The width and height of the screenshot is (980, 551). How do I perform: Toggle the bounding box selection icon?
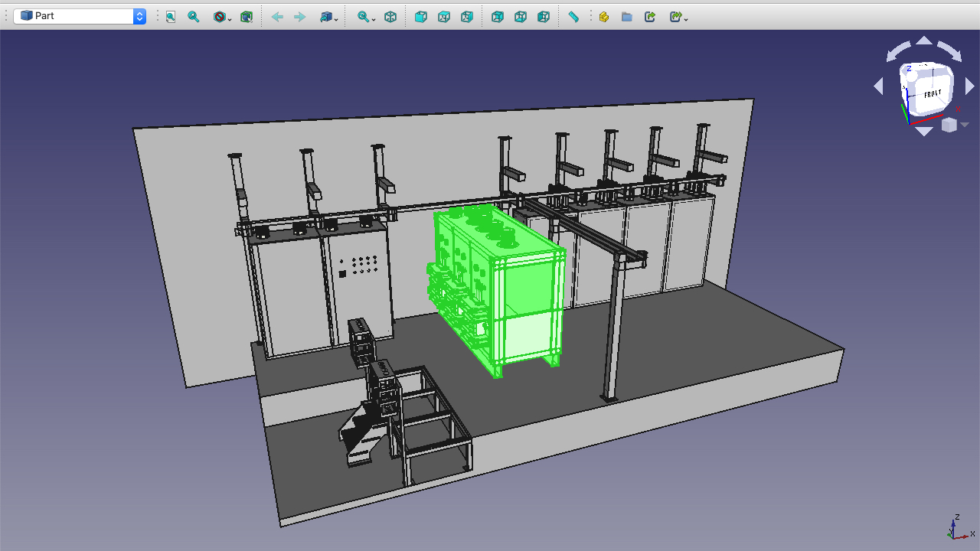(247, 16)
